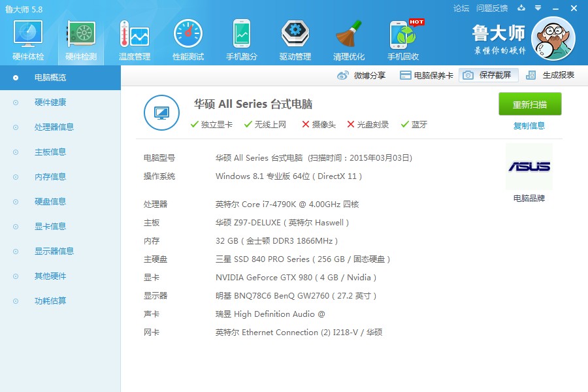Click the 鲁大师 mascot avatar
Viewport: 588px width, 392px height.
pyautogui.click(x=553, y=39)
